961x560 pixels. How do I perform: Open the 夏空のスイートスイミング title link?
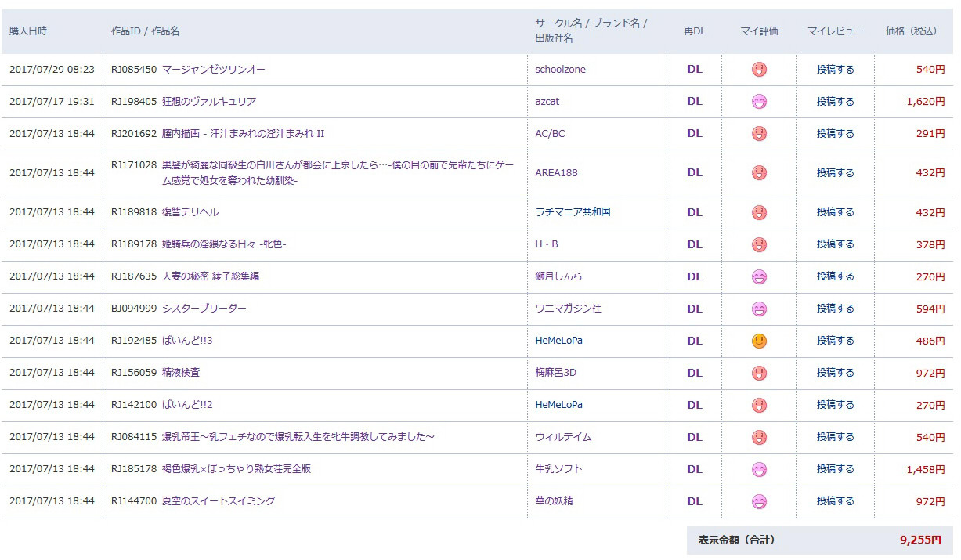219,501
